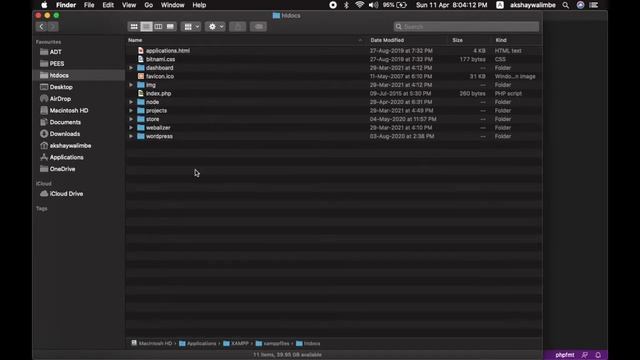Sort by the Size column header

[457, 40]
